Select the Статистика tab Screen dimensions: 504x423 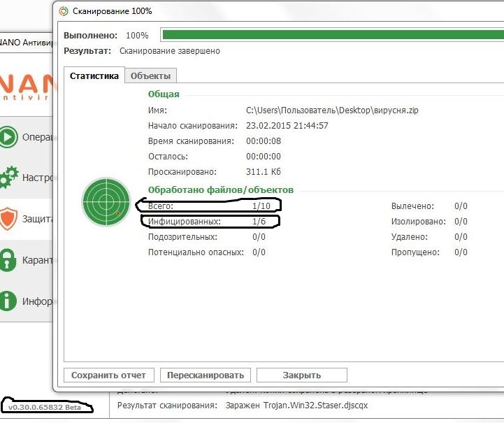(x=94, y=76)
